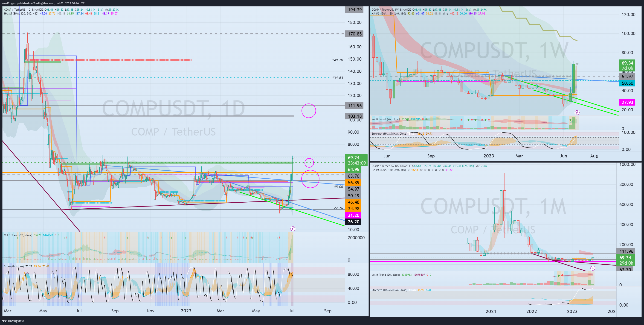644x325 pixels.
Task: Click 'Vol & Trend (26, close)' legend on daily chart
Action: pyautogui.click(x=18, y=235)
